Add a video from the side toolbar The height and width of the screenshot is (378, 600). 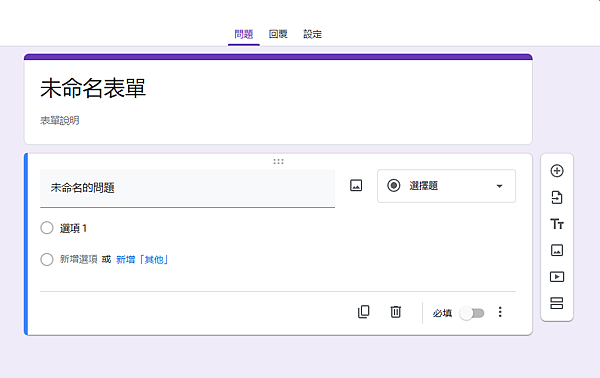(557, 277)
